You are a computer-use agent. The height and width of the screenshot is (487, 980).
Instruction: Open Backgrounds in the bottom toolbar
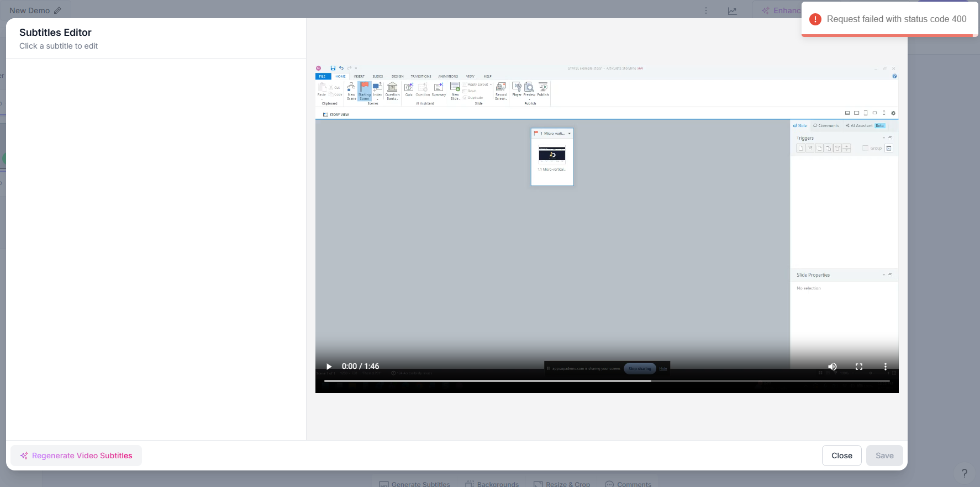point(492,484)
